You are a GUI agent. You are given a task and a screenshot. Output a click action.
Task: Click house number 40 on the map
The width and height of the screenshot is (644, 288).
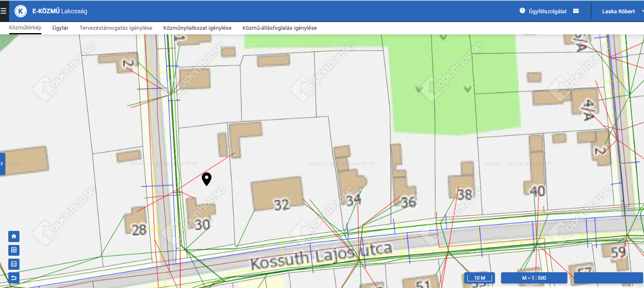tap(537, 191)
